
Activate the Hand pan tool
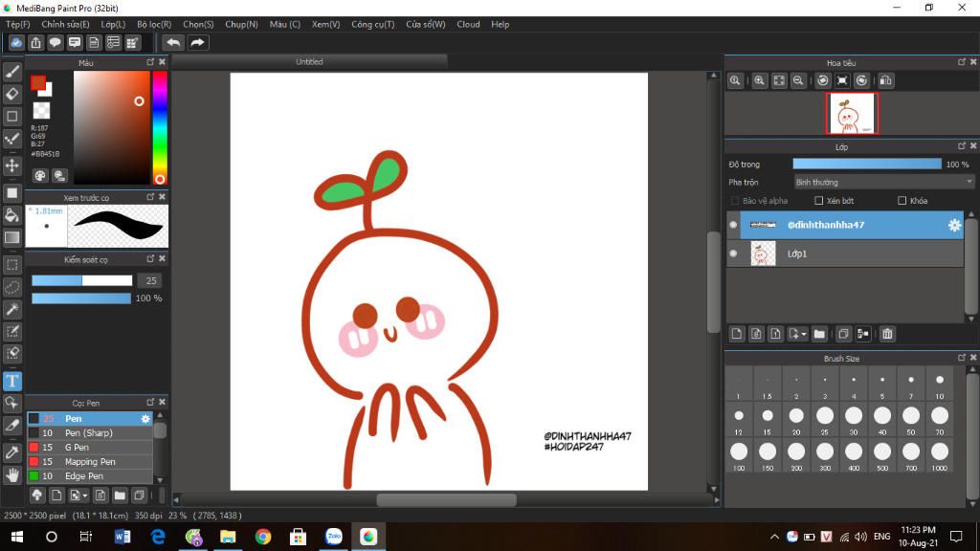pos(12,474)
